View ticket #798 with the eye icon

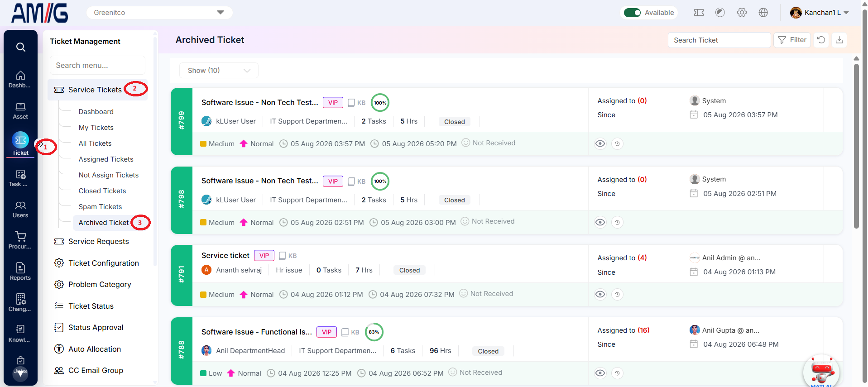(600, 222)
